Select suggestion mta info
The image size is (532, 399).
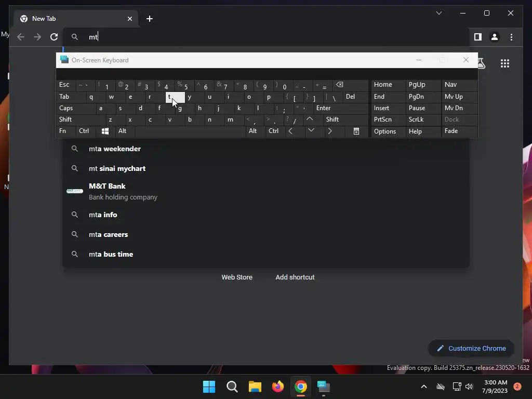point(266,215)
